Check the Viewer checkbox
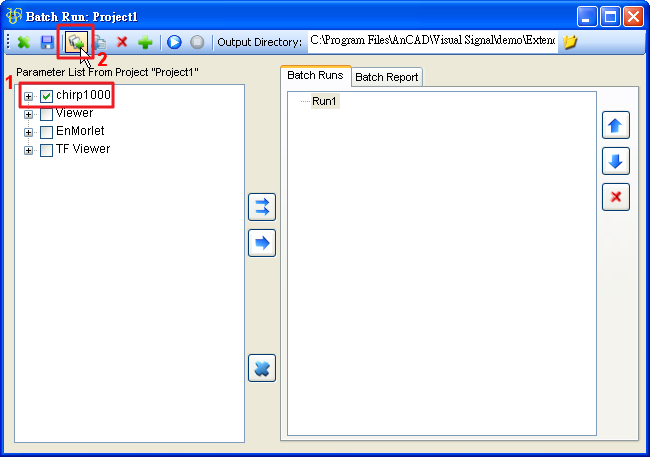The height and width of the screenshot is (457, 650). (x=47, y=114)
